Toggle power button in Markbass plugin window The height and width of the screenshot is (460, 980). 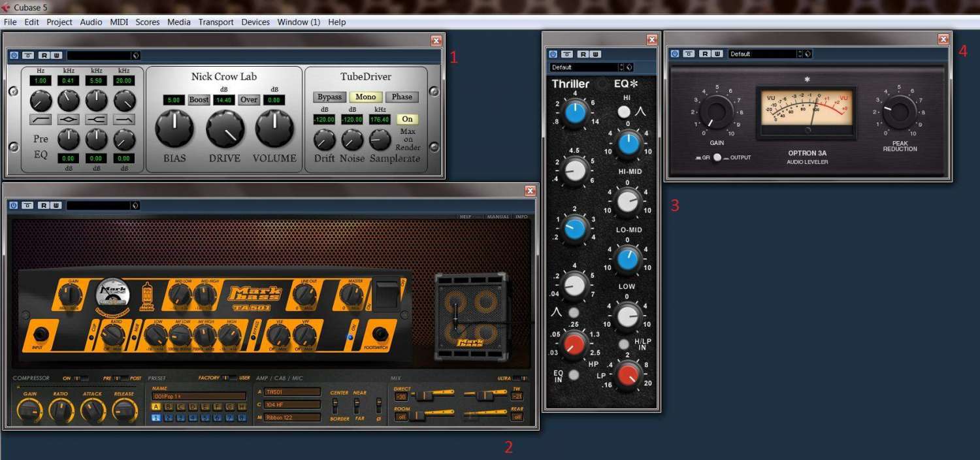coord(14,205)
